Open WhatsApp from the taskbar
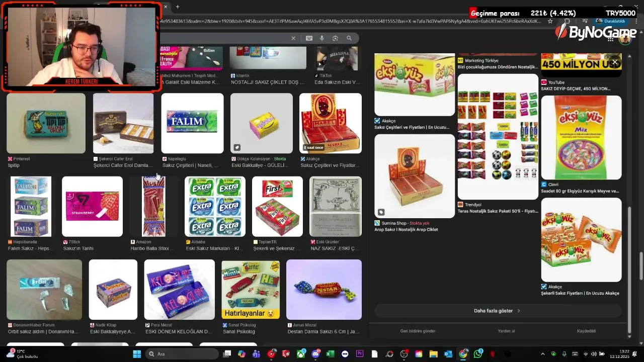This screenshot has height=362, width=644. [x=478, y=354]
